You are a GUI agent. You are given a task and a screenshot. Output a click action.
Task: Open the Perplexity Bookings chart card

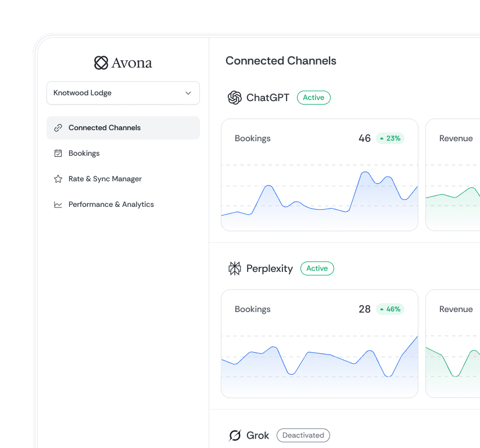(x=320, y=344)
